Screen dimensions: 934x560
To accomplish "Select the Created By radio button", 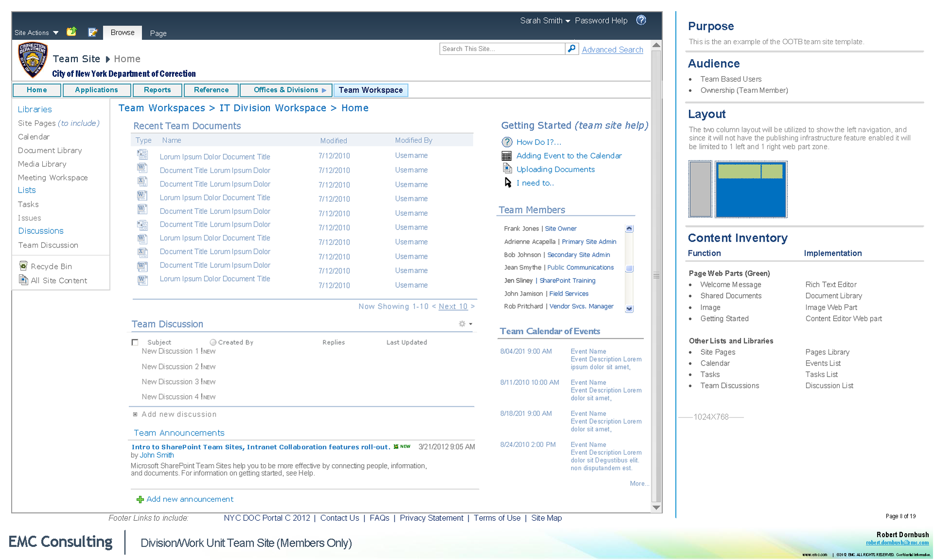I will coord(213,342).
